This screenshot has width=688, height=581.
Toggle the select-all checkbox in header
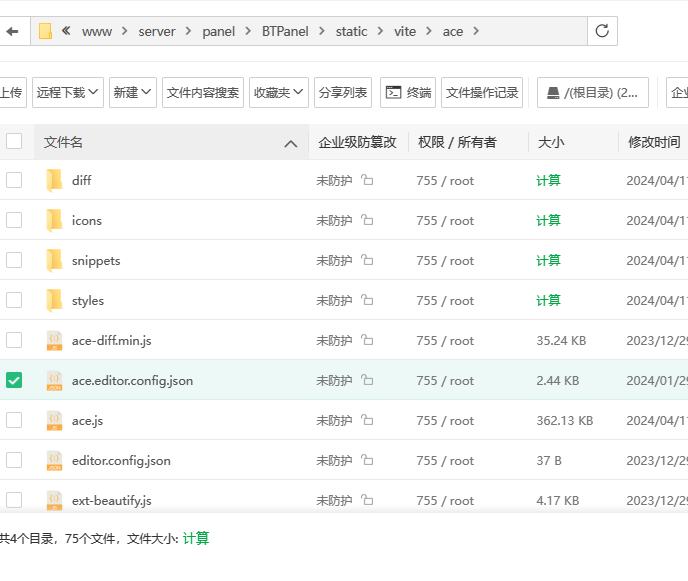[x=14, y=141]
